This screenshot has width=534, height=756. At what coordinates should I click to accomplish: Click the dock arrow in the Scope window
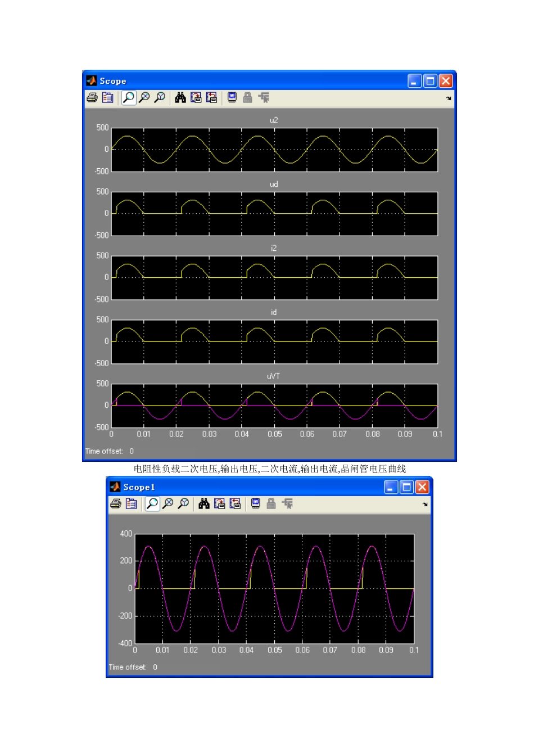click(x=449, y=98)
